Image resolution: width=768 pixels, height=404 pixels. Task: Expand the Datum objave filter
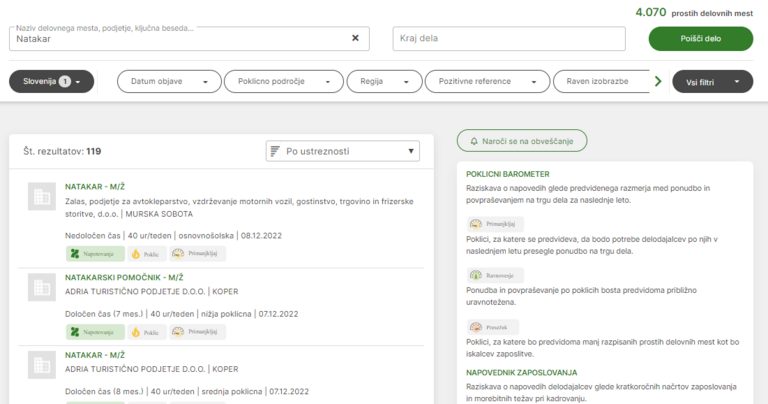click(168, 81)
